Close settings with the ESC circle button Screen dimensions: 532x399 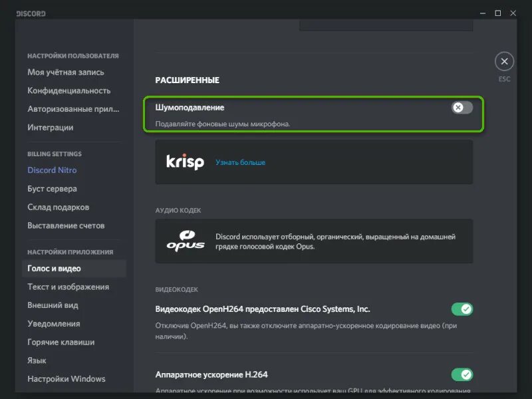504,61
